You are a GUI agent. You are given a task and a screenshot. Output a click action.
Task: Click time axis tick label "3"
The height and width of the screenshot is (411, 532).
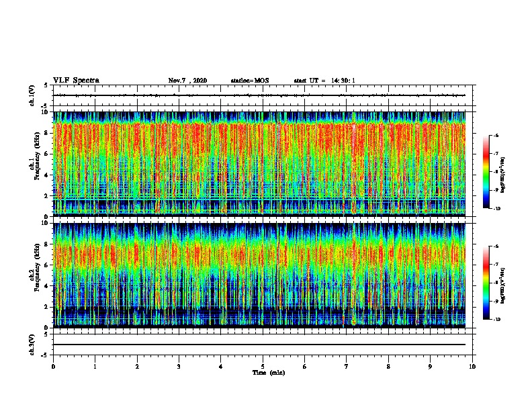click(179, 366)
